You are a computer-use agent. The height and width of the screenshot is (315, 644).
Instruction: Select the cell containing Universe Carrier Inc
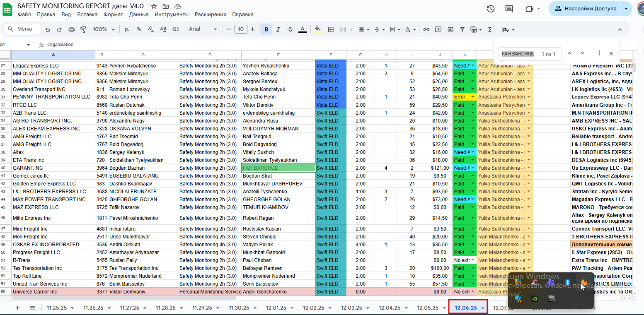53,292
